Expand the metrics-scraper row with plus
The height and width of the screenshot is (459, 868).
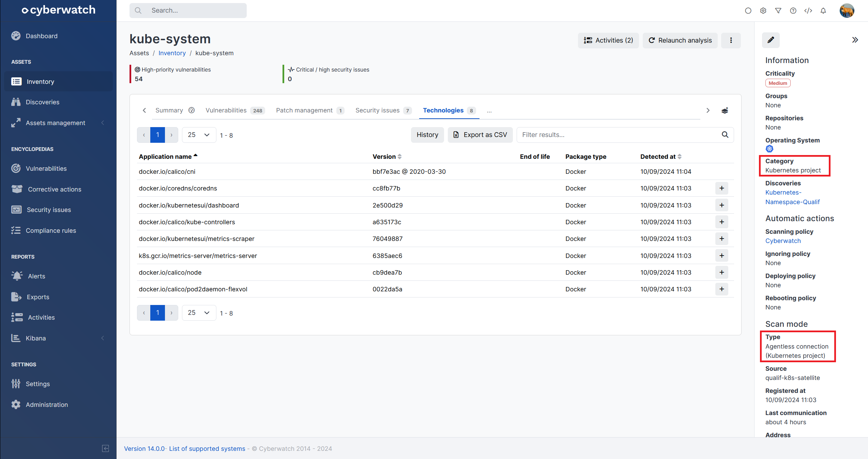(721, 239)
